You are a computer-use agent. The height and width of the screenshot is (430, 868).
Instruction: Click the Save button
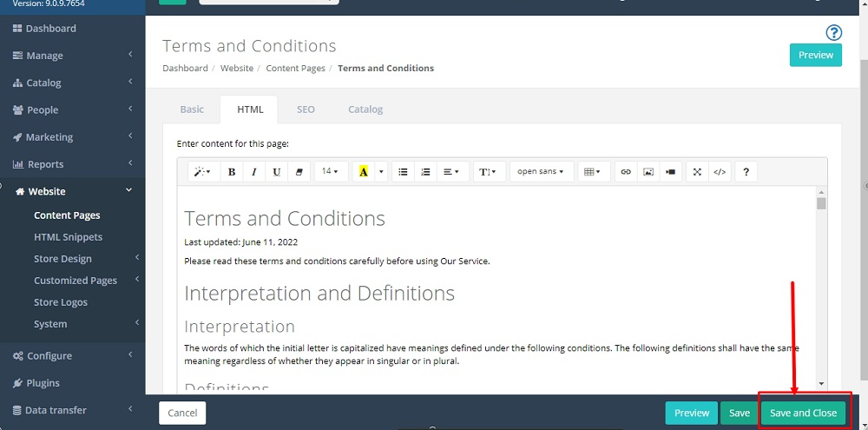click(739, 413)
